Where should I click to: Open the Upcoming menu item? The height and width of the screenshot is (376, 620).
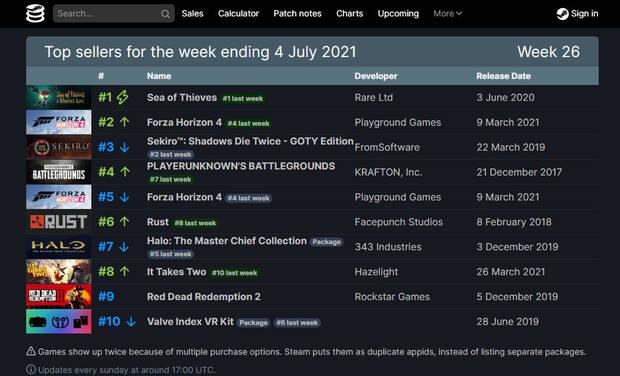tap(398, 13)
